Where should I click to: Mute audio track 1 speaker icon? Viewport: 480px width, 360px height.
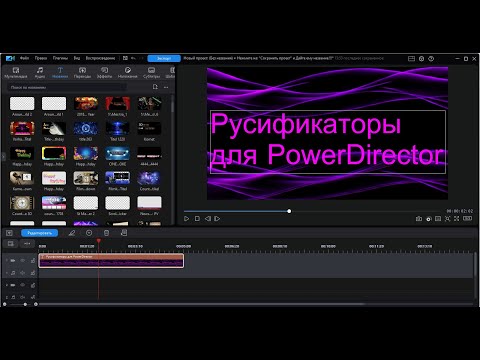coord(23,273)
